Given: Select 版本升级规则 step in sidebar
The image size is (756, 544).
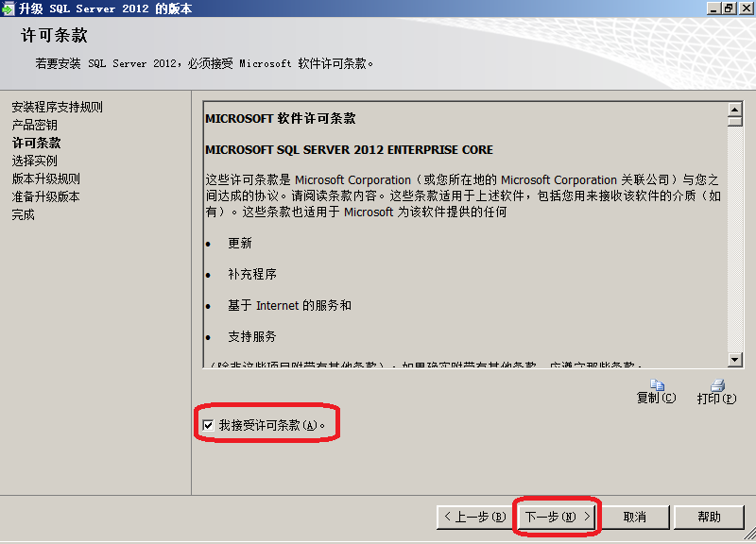Looking at the screenshot, I should coord(45,178).
